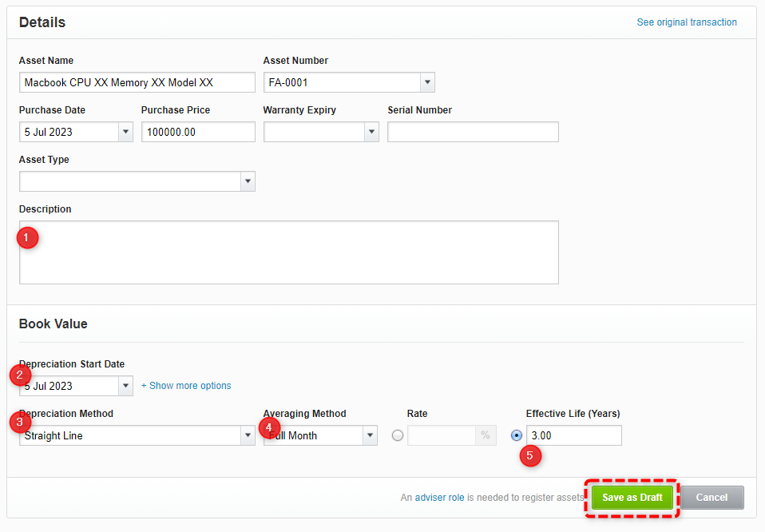Focus the Serial Number text field

(473, 132)
